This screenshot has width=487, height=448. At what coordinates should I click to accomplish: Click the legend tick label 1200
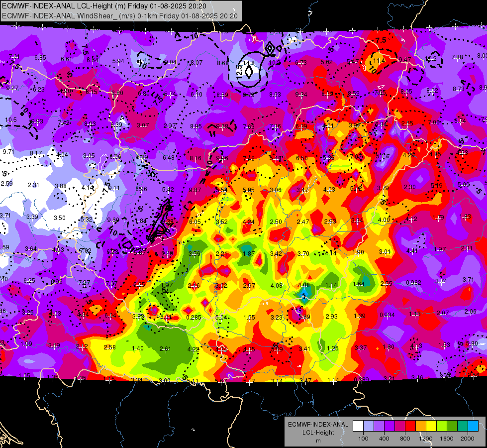[425, 439]
